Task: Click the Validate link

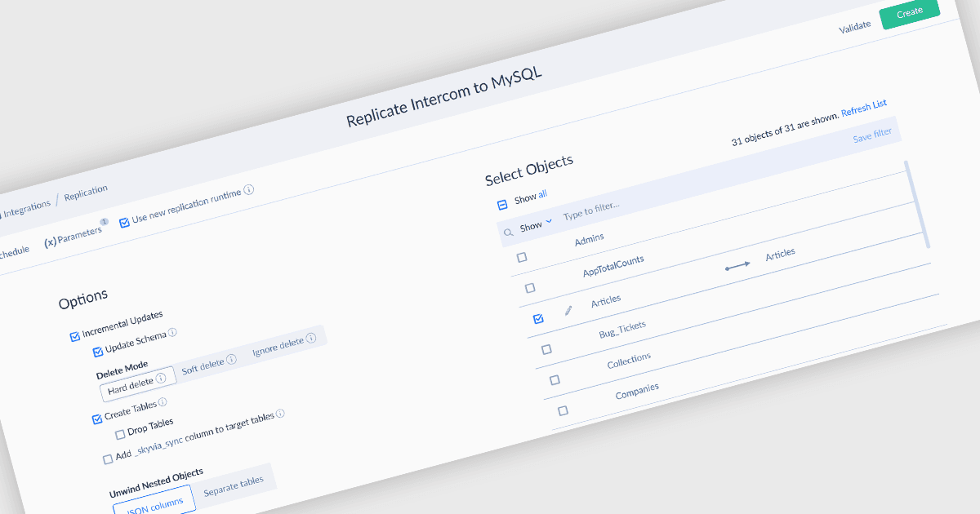Action: pyautogui.click(x=854, y=27)
